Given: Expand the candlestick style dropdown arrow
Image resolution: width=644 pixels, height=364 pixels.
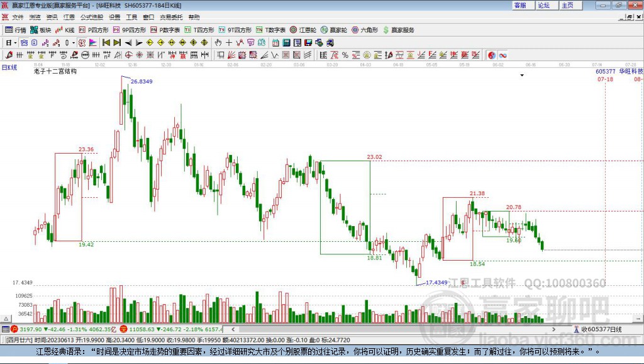Looking at the screenshot, I should (74, 43).
